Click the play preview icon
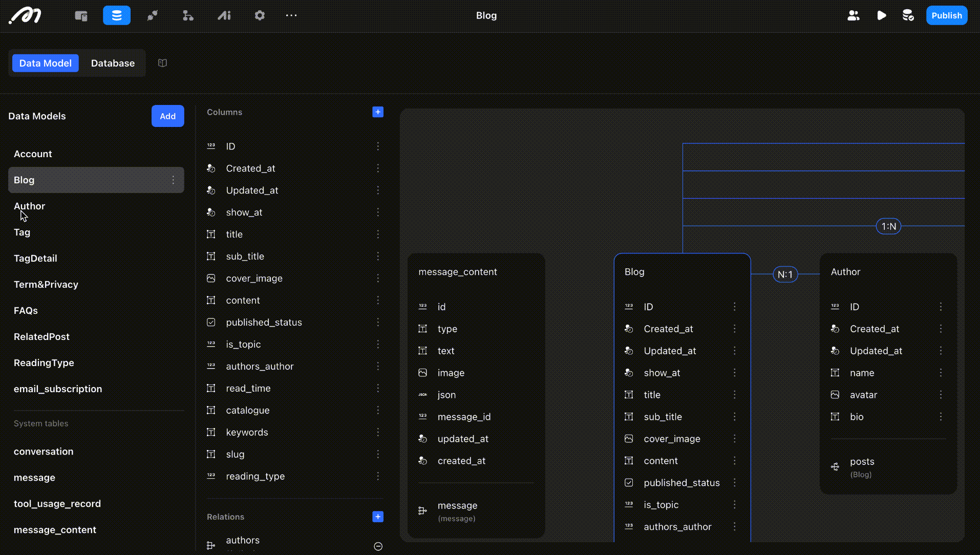 [x=881, y=15]
